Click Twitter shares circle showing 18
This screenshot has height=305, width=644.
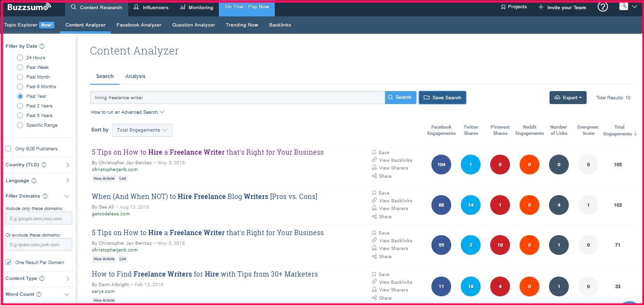click(x=471, y=287)
